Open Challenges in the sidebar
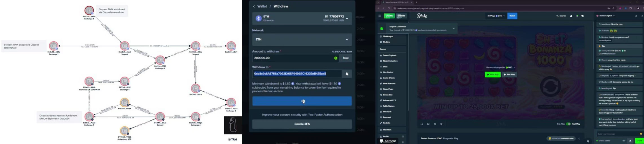 click(x=392, y=36)
